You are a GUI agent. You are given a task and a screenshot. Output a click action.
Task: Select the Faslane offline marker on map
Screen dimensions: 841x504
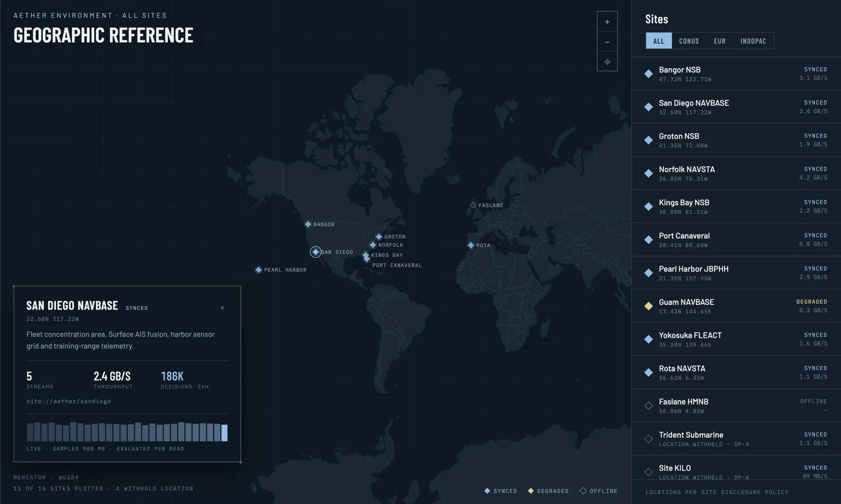(473, 205)
